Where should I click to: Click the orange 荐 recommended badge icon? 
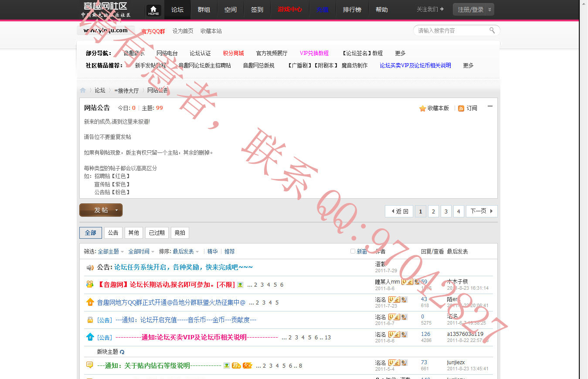(x=236, y=365)
